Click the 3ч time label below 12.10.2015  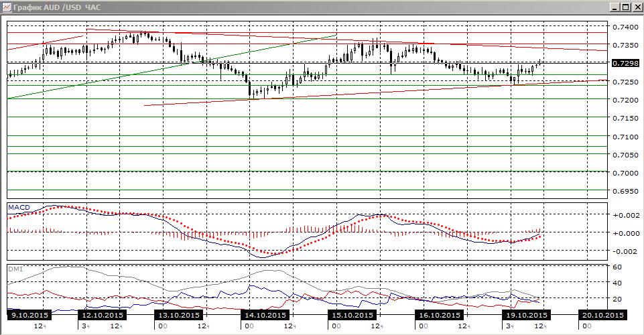[86, 326]
